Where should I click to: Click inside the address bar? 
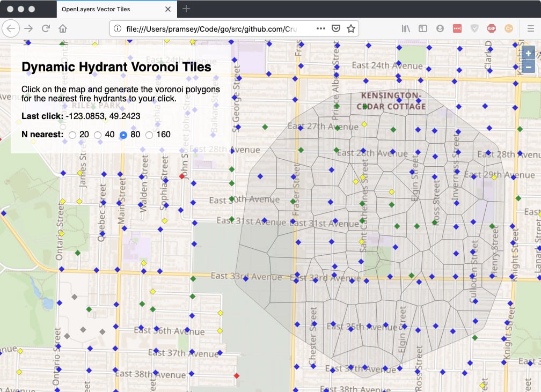pos(215,28)
